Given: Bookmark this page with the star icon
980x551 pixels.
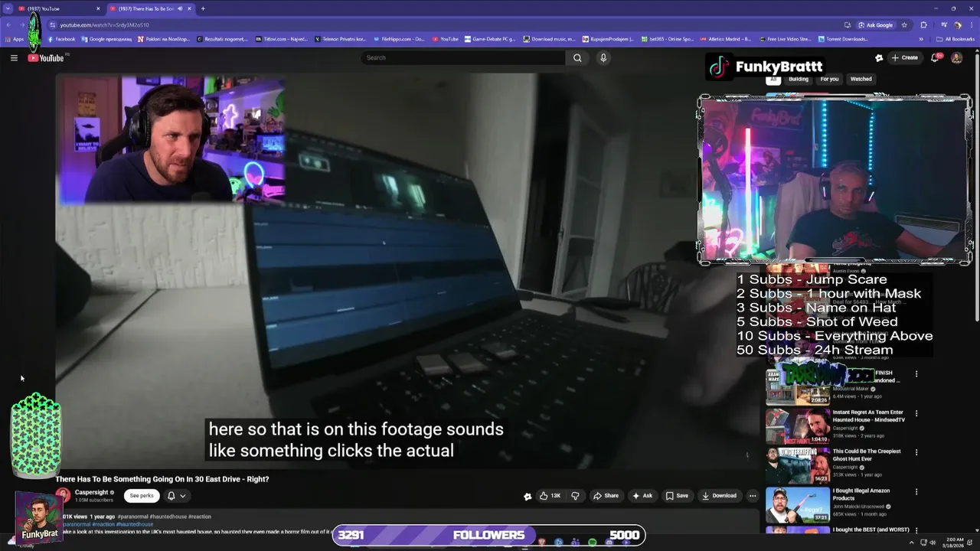Looking at the screenshot, I should point(904,24).
